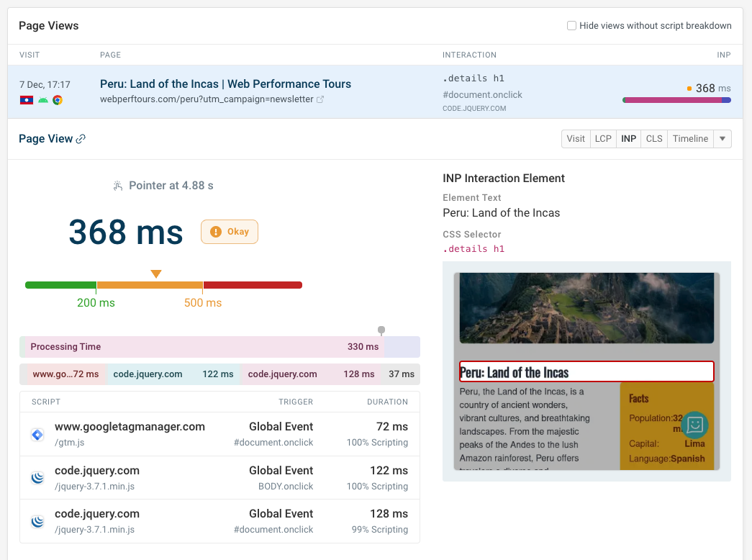Open the dropdown arrow next to Timeline
752x560 pixels.
pyautogui.click(x=722, y=139)
